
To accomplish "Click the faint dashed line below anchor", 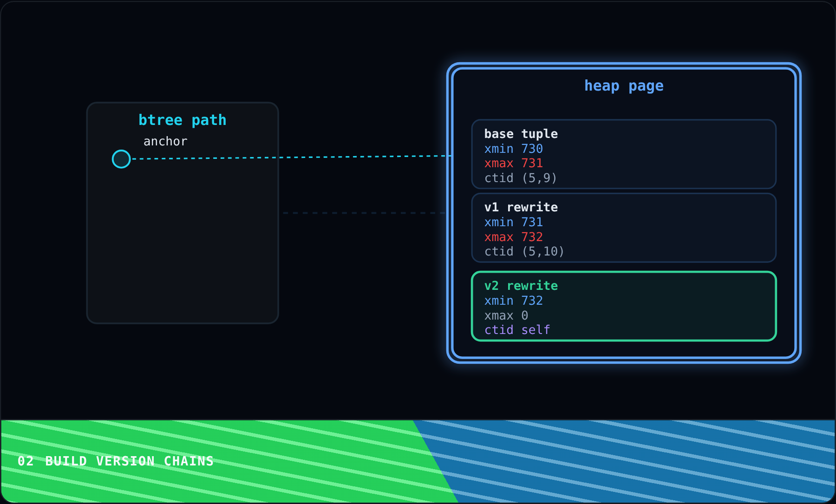I will click(364, 213).
